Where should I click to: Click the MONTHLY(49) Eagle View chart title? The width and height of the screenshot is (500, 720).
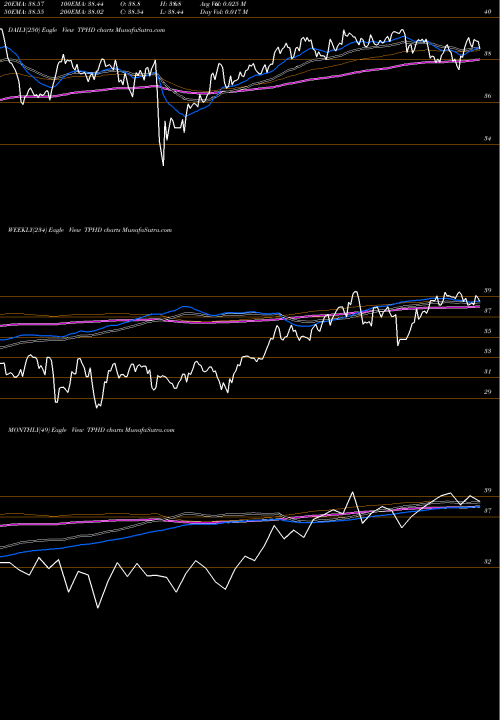tap(91, 430)
